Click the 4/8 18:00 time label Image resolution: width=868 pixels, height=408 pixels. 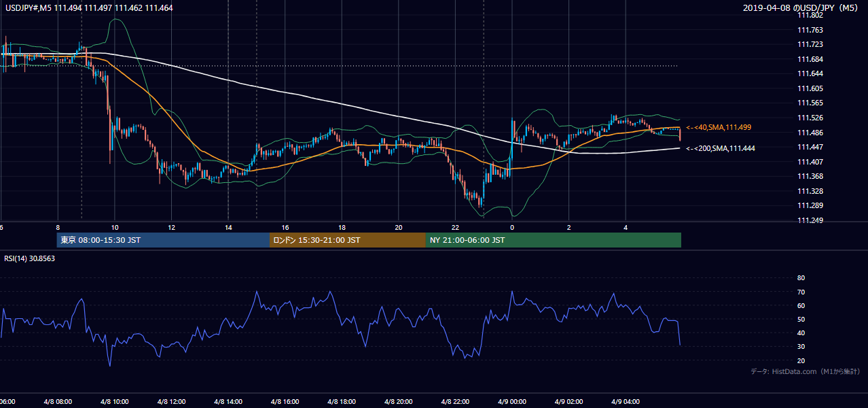342,402
